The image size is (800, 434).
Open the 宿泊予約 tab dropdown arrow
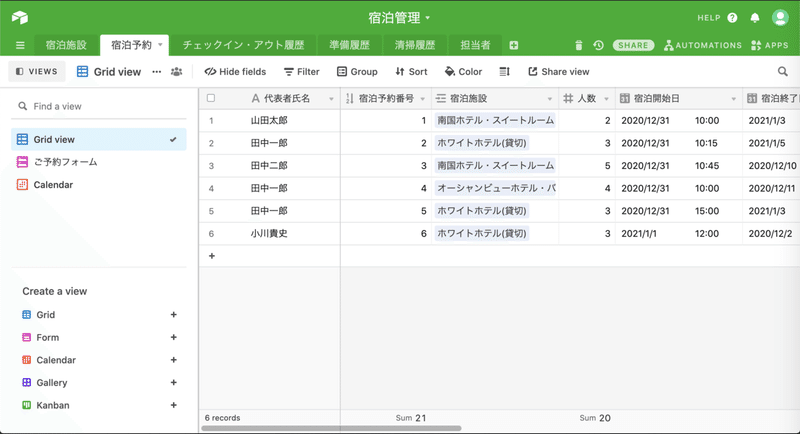[160, 45]
